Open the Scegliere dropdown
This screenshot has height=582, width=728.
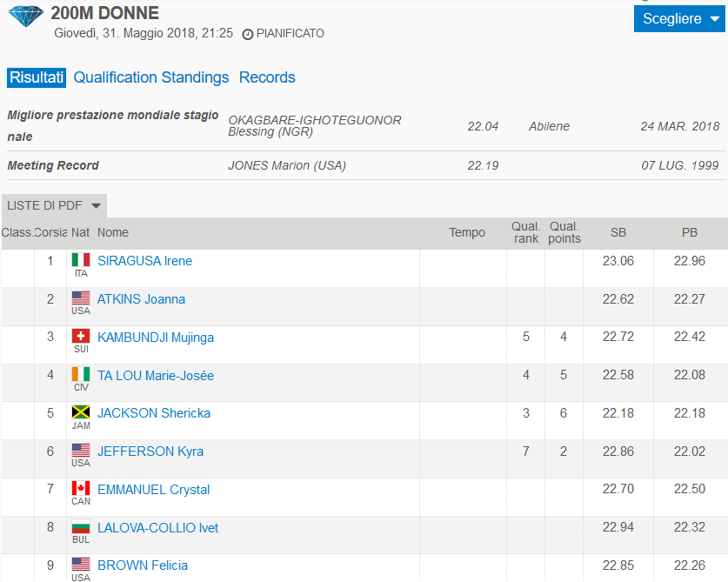coord(678,18)
